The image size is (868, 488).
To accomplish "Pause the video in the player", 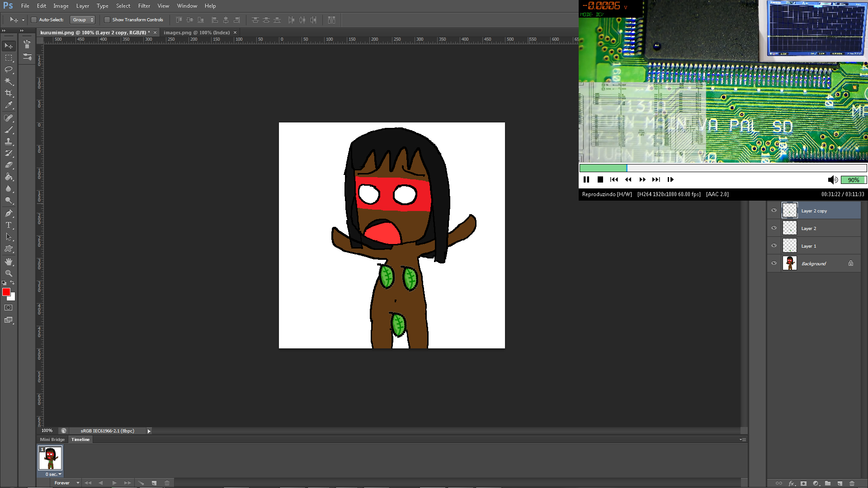I will pos(586,180).
